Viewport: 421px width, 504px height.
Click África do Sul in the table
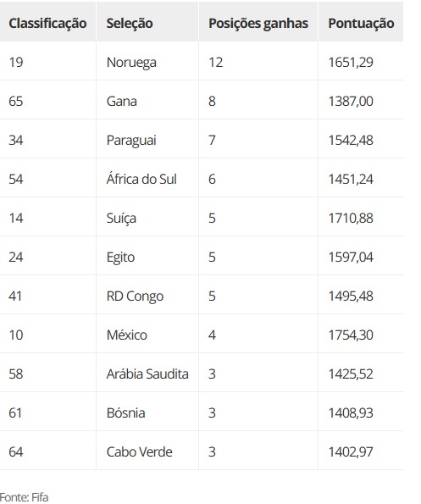click(x=141, y=179)
